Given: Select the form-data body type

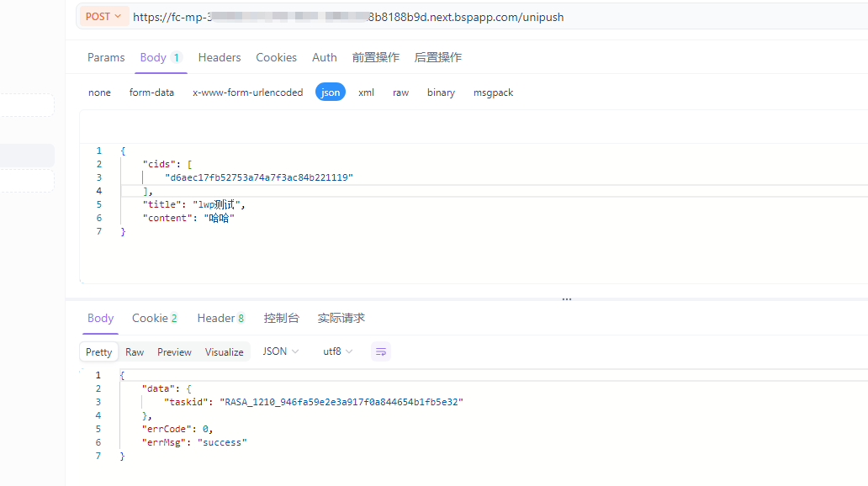Looking at the screenshot, I should coord(151,92).
